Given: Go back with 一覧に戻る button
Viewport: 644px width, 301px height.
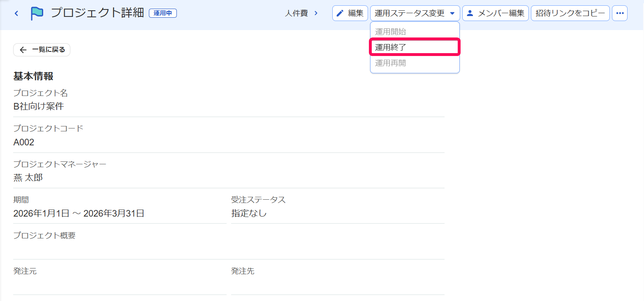Looking at the screenshot, I should pos(42,50).
